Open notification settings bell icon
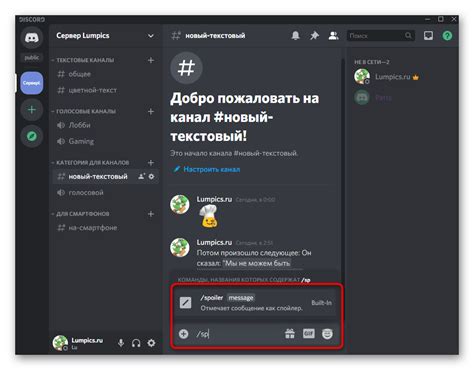The image size is (474, 370). click(x=295, y=35)
